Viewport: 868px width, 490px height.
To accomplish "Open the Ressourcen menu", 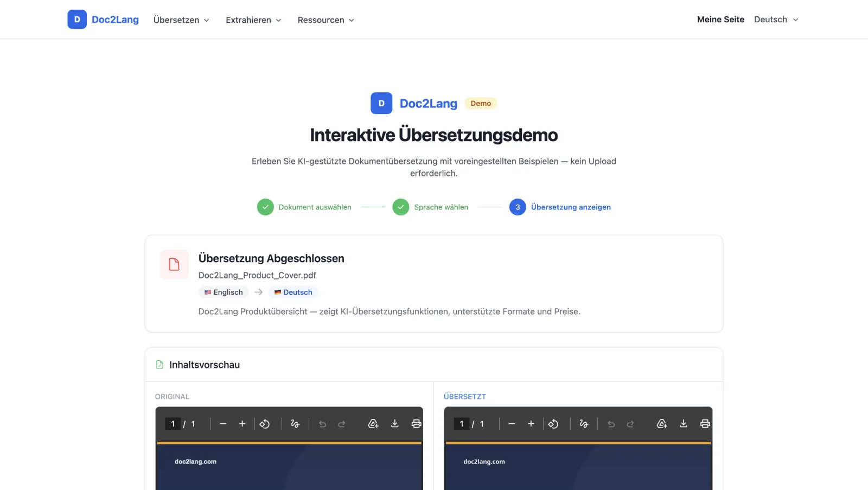I will (x=325, y=20).
